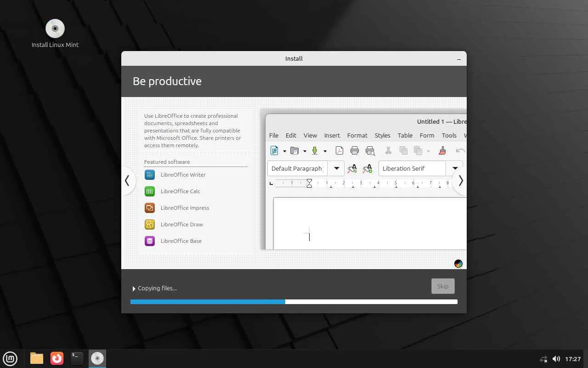Click the Print icon in the Writer preview
This screenshot has height=368, width=588.
(355, 150)
